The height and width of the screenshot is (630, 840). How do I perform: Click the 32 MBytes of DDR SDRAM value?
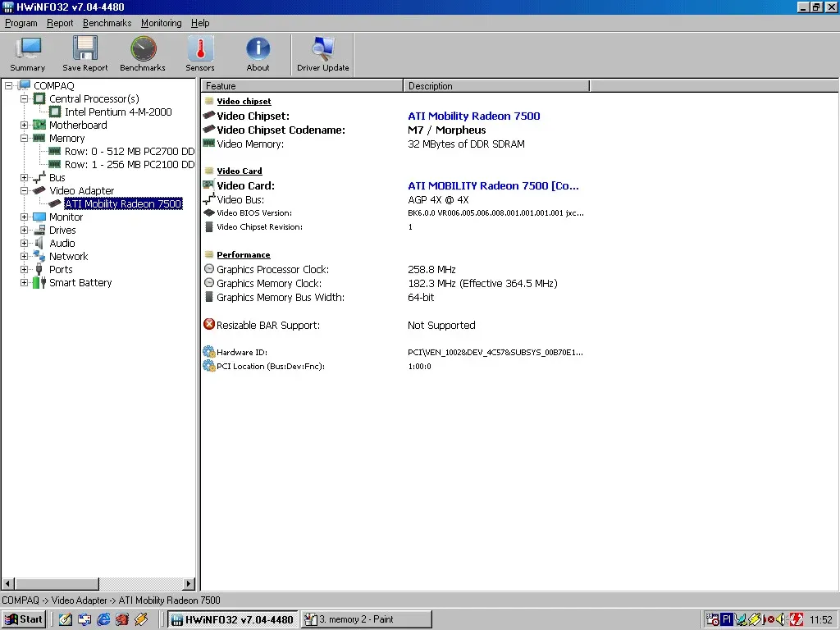pyautogui.click(x=466, y=144)
